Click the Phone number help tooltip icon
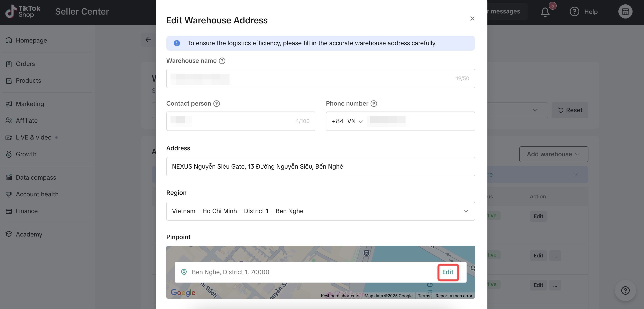Viewport: 644px width, 309px height. pos(374,103)
